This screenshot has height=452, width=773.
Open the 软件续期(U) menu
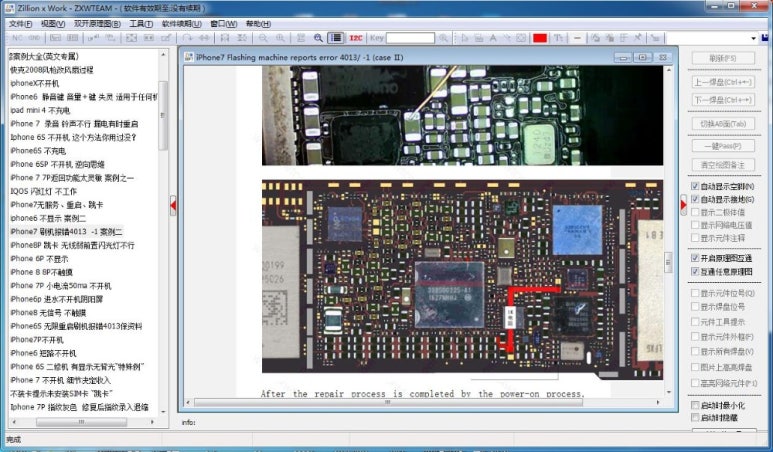[x=181, y=24]
